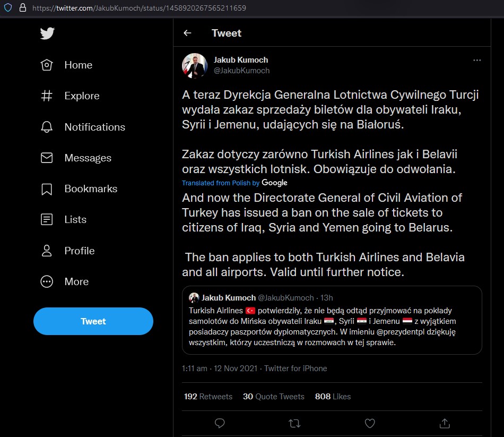Click the reply speech bubble icon
This screenshot has height=437, width=504.
click(220, 423)
